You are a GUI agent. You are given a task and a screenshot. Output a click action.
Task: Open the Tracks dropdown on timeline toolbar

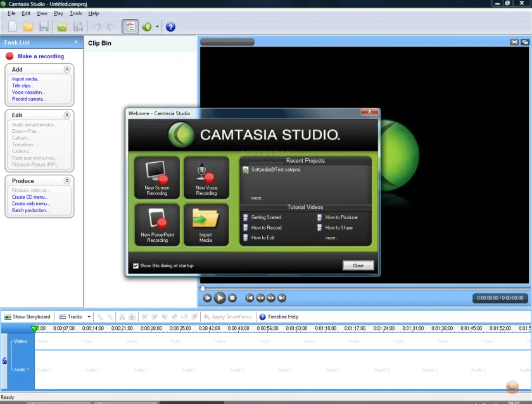click(x=89, y=317)
